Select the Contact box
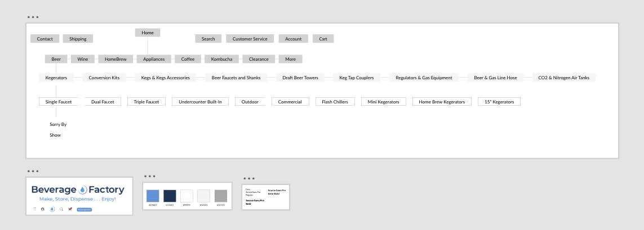The height and width of the screenshot is (230, 644). [45, 39]
